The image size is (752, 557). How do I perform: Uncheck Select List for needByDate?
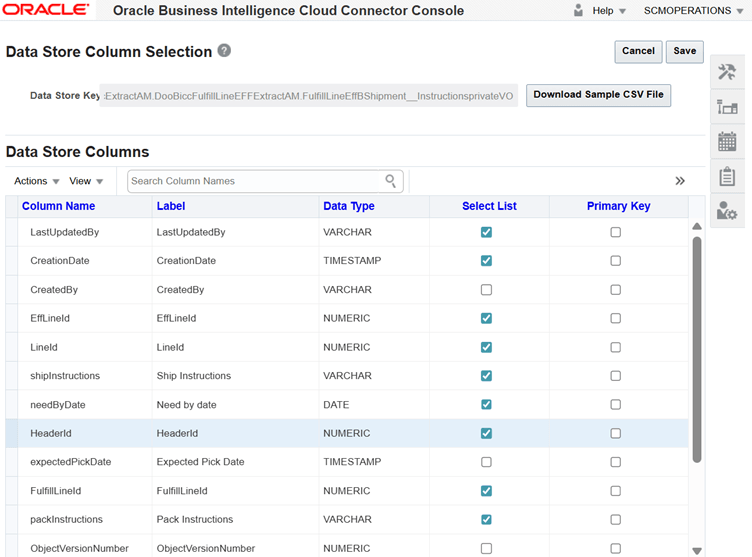point(486,404)
